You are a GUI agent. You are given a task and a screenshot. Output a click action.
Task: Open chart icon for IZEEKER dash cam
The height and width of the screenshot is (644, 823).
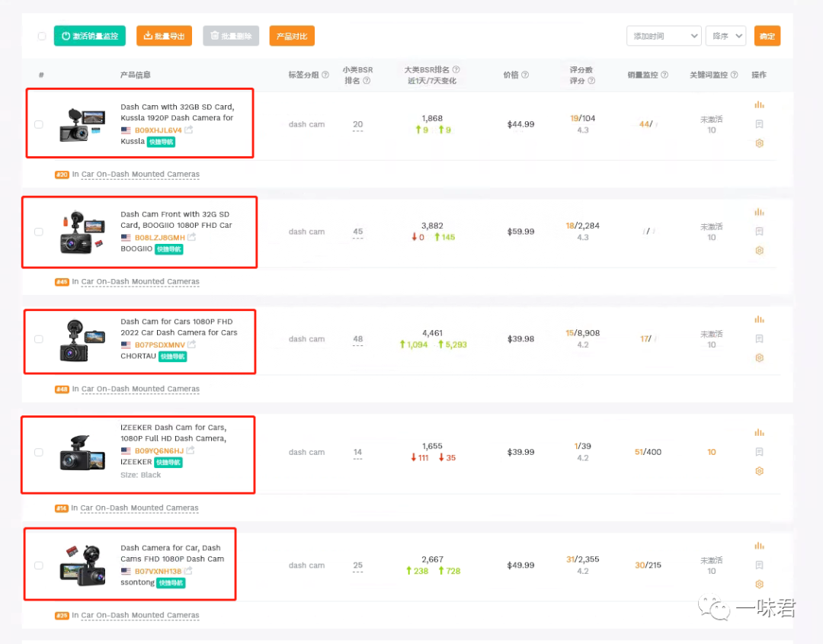[x=759, y=433]
